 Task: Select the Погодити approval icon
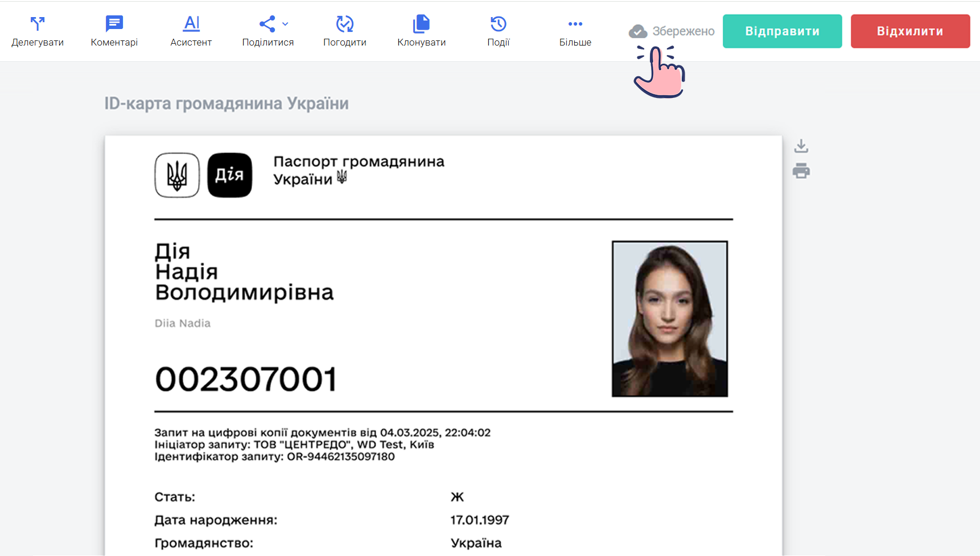pyautogui.click(x=345, y=23)
